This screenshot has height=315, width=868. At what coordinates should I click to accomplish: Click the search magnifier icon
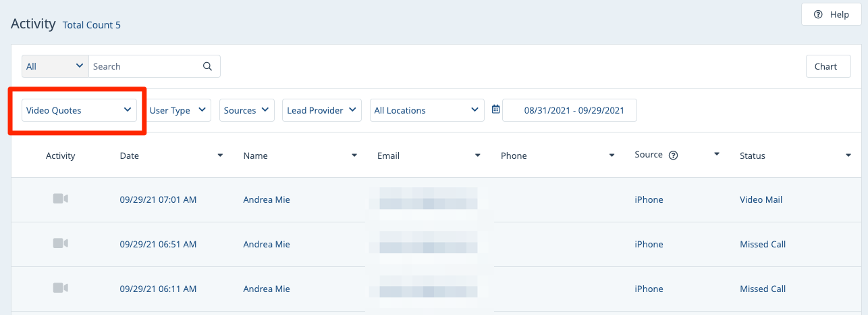pyautogui.click(x=207, y=66)
